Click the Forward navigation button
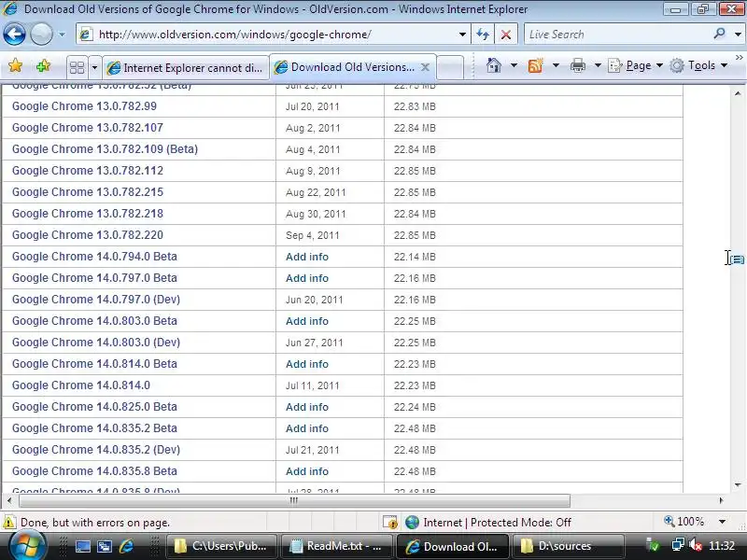This screenshot has width=747, height=560. pyautogui.click(x=41, y=35)
